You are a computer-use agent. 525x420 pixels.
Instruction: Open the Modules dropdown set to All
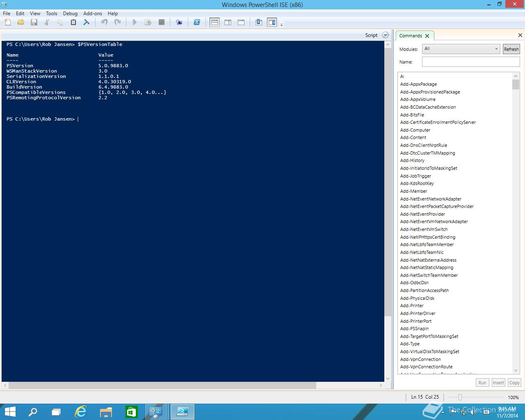[x=461, y=49]
